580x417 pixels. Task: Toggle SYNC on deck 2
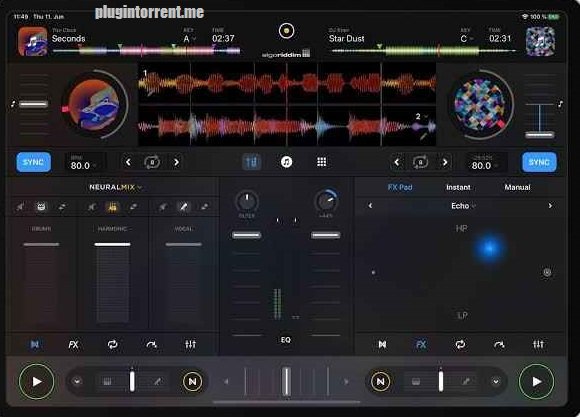(x=539, y=162)
